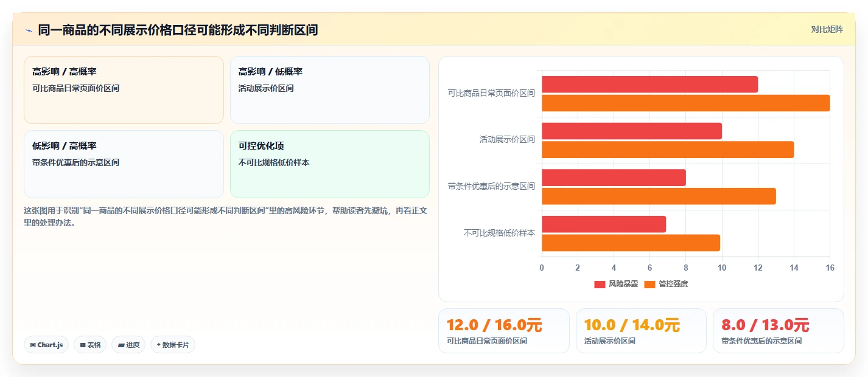Click the lightning icon beside the title
The width and height of the screenshot is (868, 377).
point(29,30)
